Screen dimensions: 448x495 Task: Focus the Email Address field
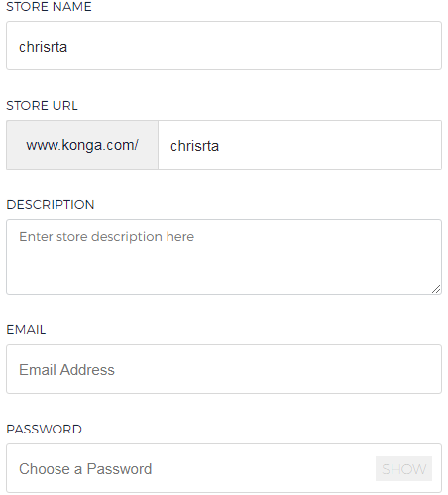tap(224, 369)
